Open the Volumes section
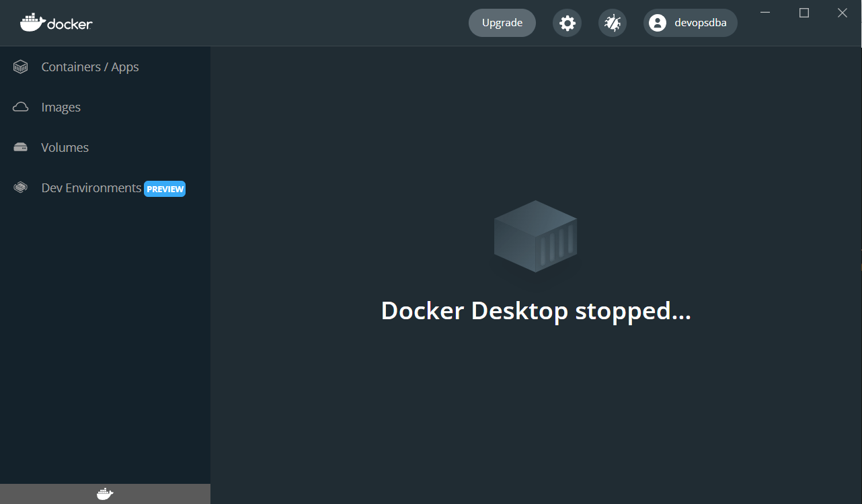Screen dimensions: 862x504 click(65, 148)
